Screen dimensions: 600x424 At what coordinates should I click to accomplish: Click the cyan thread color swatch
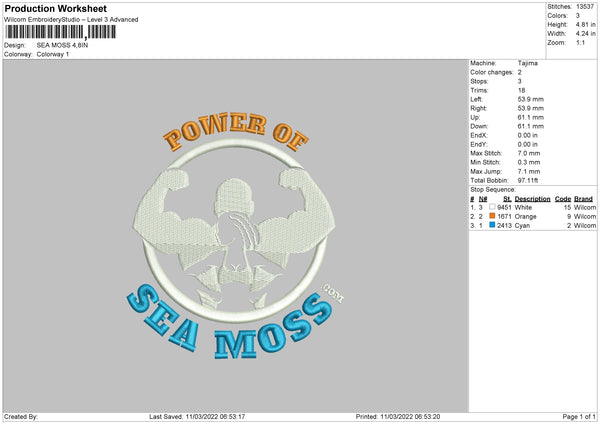pyautogui.click(x=492, y=225)
